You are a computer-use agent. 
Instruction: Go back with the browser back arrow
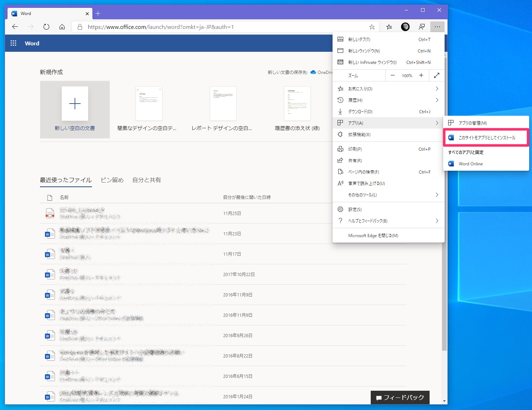point(15,27)
